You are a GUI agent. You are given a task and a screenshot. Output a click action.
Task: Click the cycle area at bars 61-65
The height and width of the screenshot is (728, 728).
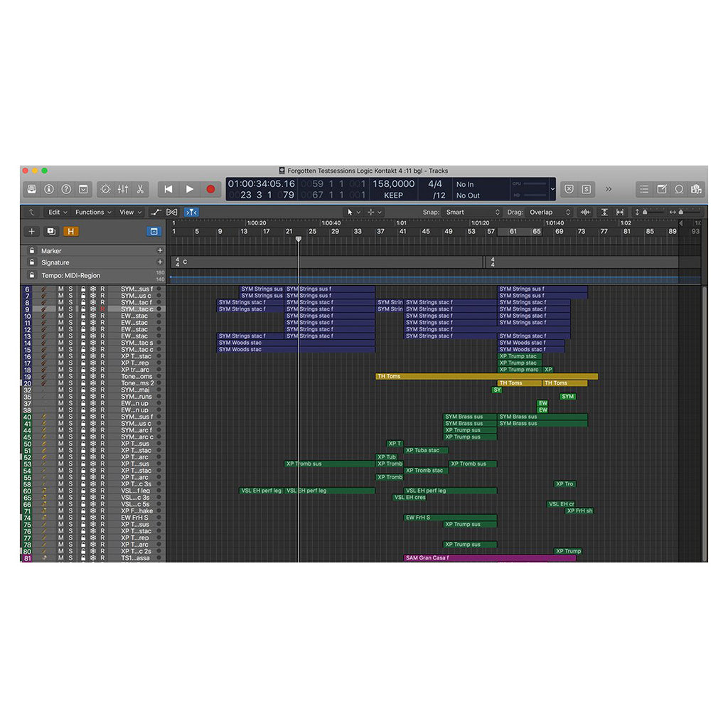(x=520, y=231)
